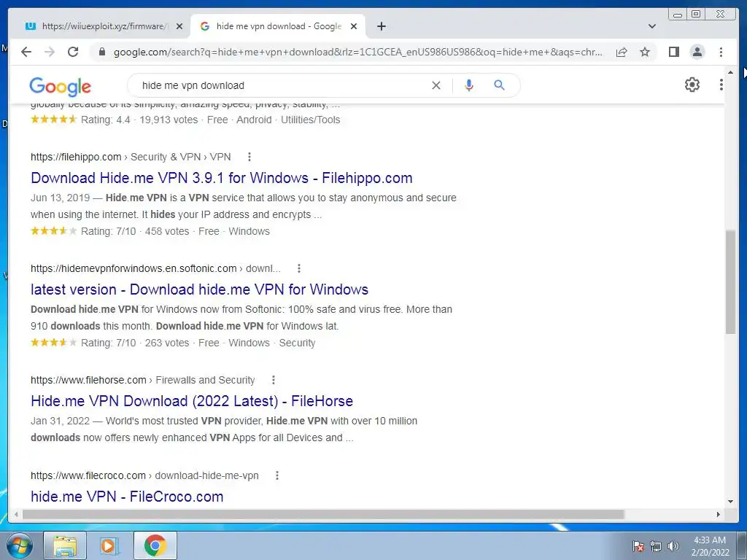Click the vertical scrollbar up arrow

730,72
